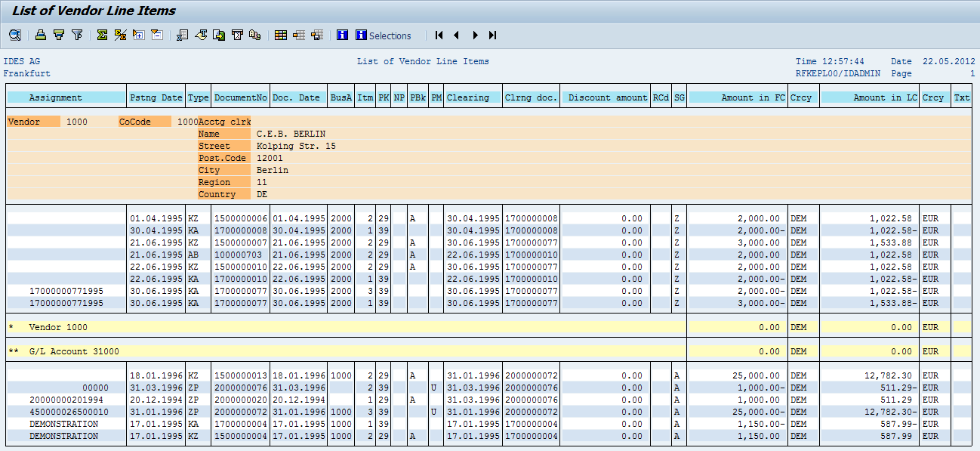Apply a filter with the Set Filter icon

77,35
